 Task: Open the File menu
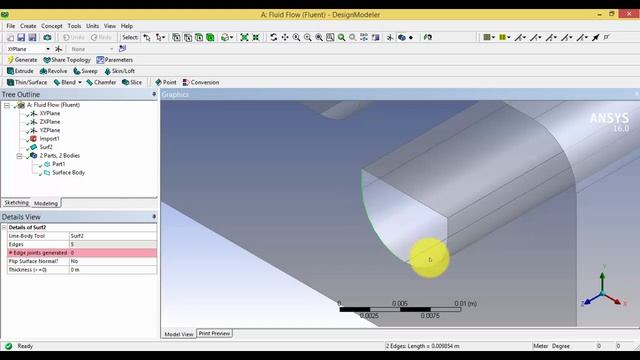click(x=11, y=26)
